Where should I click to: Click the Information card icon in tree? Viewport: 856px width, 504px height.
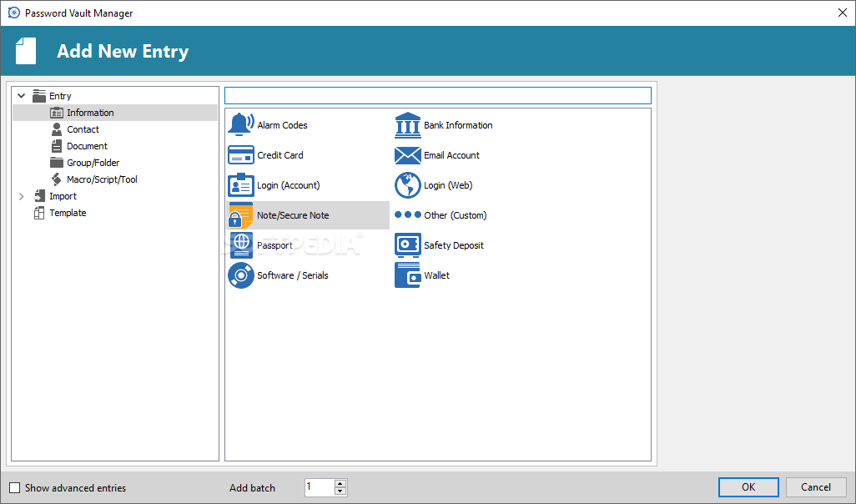57,113
